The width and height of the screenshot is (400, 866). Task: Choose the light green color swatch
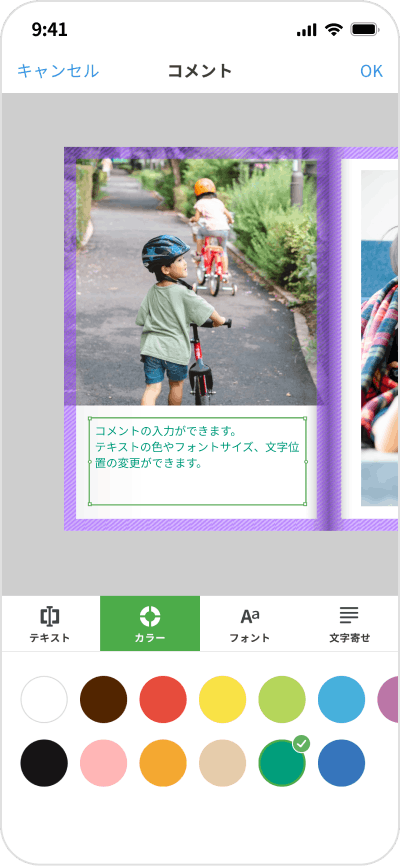pyautogui.click(x=282, y=699)
